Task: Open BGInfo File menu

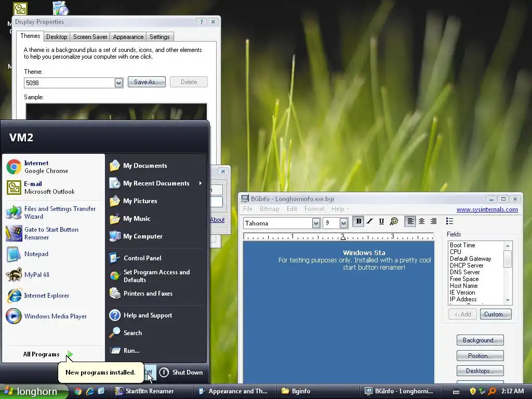Action: 248,209
